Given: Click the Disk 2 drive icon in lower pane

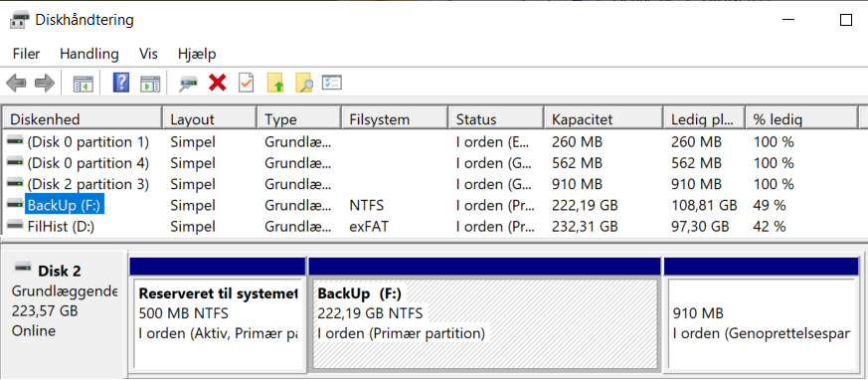Looking at the screenshot, I should pos(23,268).
